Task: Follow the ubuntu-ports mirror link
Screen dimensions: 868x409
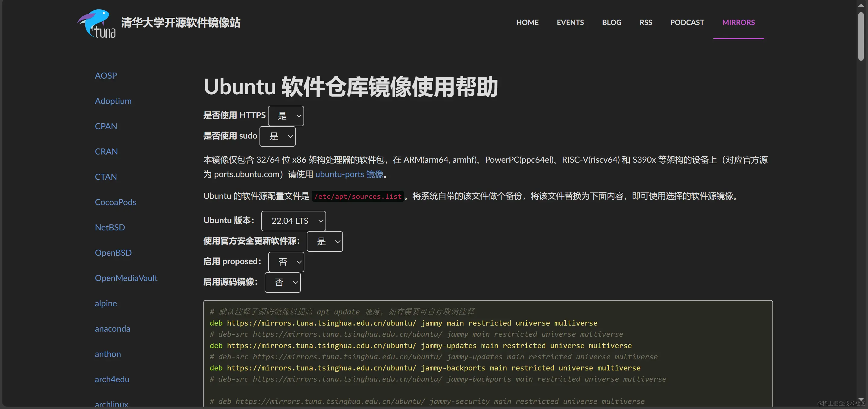Action: [x=349, y=174]
